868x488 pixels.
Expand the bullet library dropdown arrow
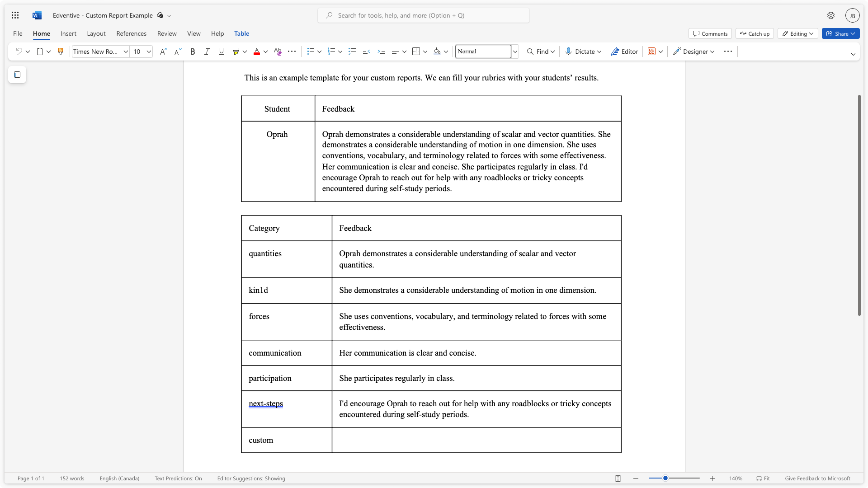click(319, 52)
